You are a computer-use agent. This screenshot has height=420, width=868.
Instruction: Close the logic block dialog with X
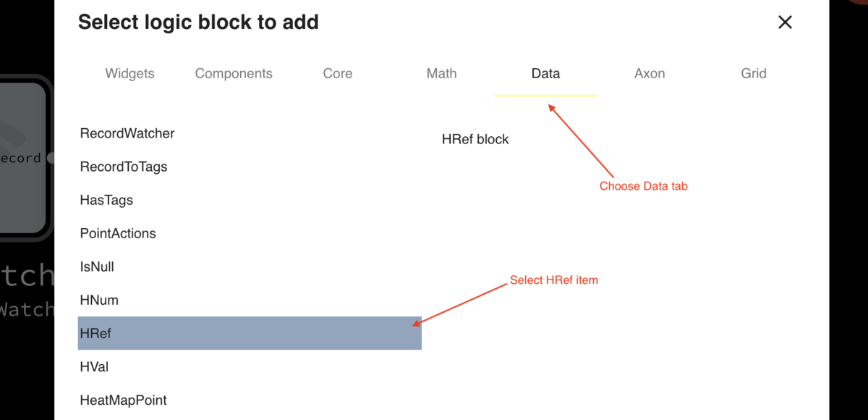(785, 22)
